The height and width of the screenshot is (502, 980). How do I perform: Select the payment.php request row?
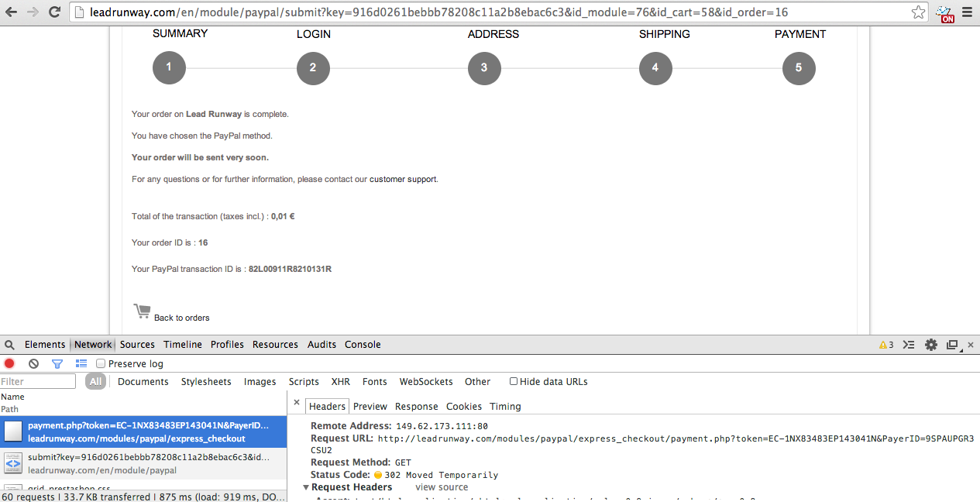pyautogui.click(x=143, y=432)
